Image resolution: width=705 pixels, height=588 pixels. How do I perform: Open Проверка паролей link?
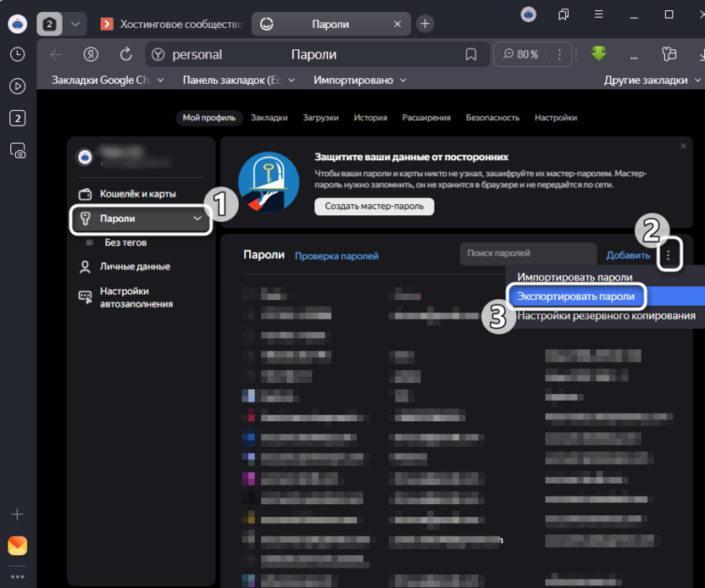point(336,256)
